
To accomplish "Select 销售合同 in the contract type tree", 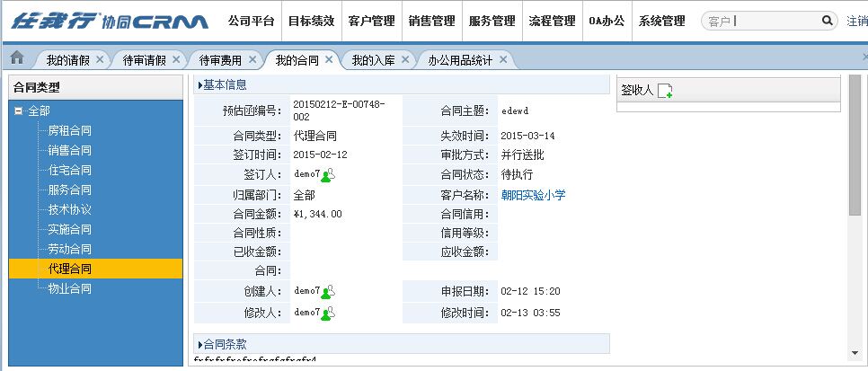I will pos(69,150).
